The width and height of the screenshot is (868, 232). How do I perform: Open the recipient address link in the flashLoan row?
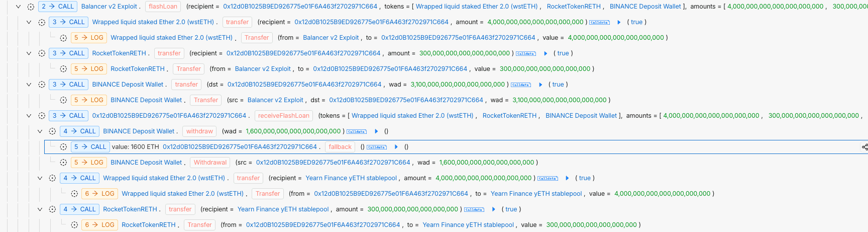coord(300,7)
